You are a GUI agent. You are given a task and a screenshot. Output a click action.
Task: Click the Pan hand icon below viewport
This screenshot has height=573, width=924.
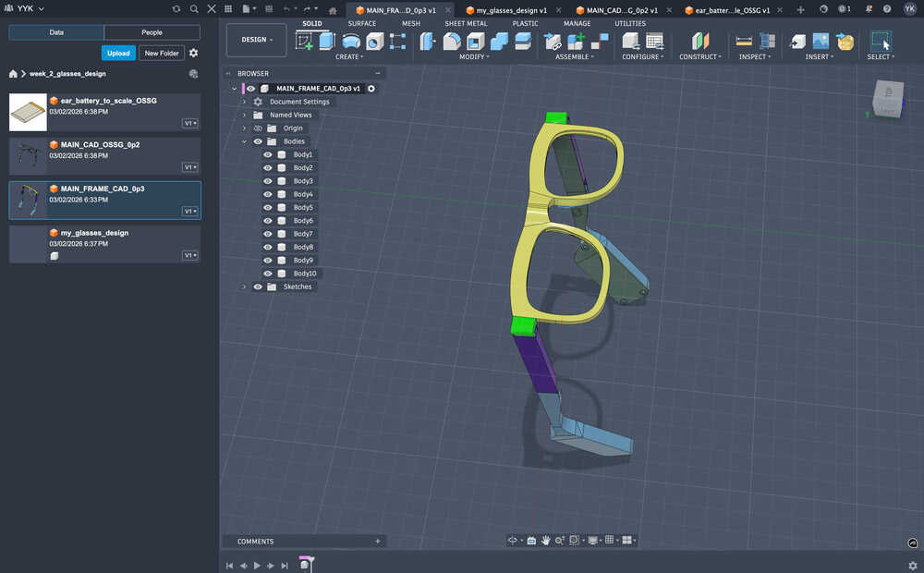click(x=545, y=540)
